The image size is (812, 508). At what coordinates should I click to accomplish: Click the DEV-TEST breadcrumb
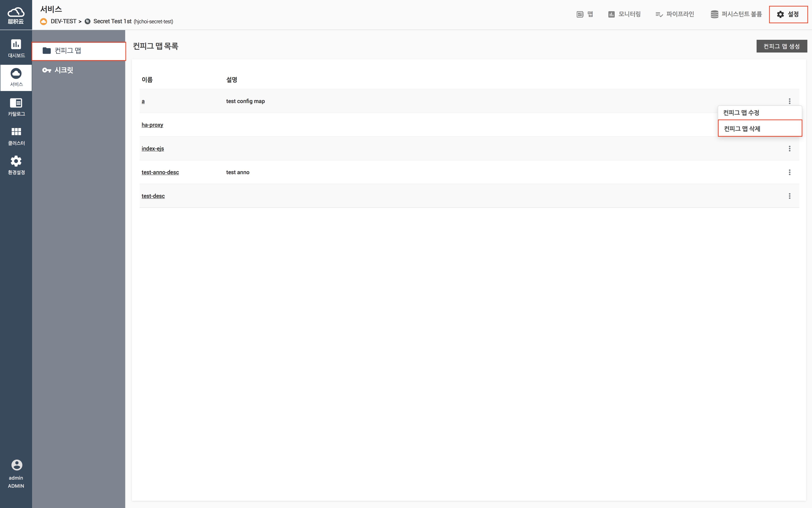(63, 22)
